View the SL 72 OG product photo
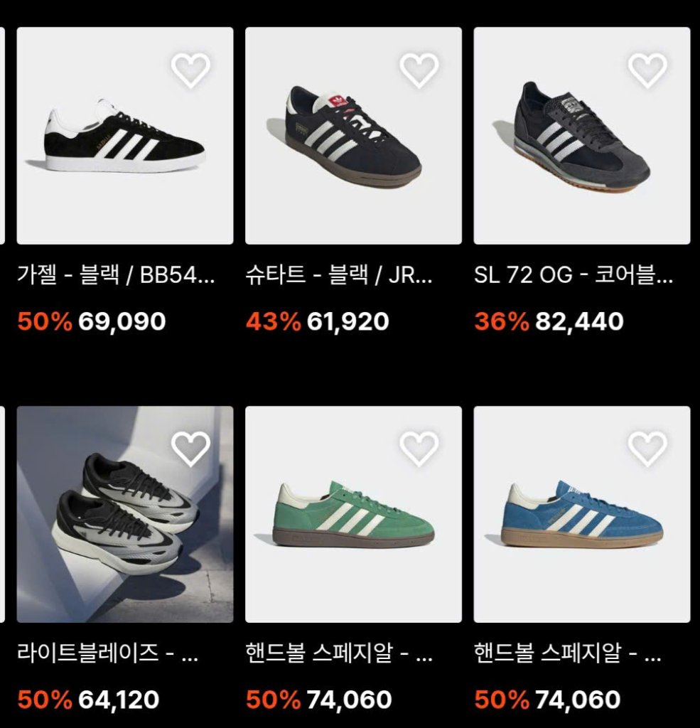Screen dimensions: 700x728 (x=581, y=136)
